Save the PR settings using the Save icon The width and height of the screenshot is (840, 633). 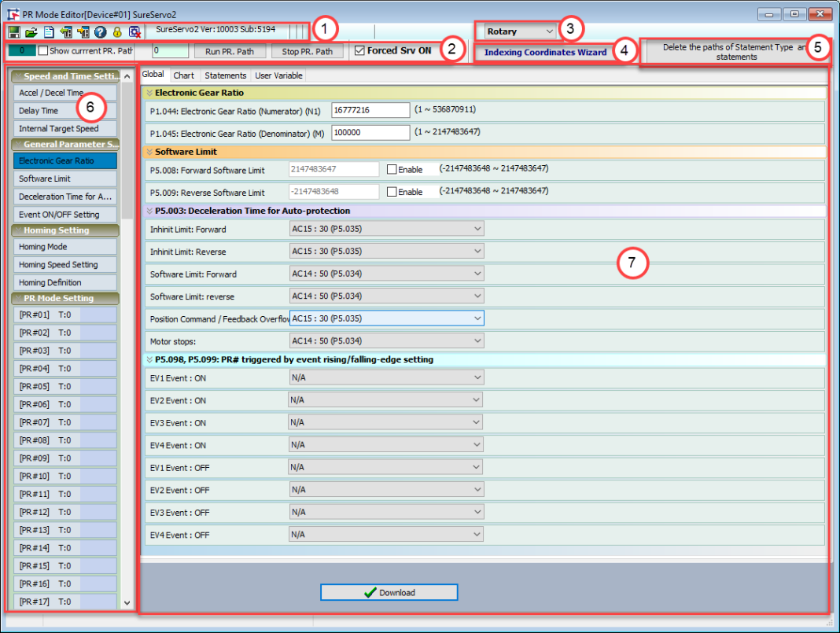pos(15,31)
